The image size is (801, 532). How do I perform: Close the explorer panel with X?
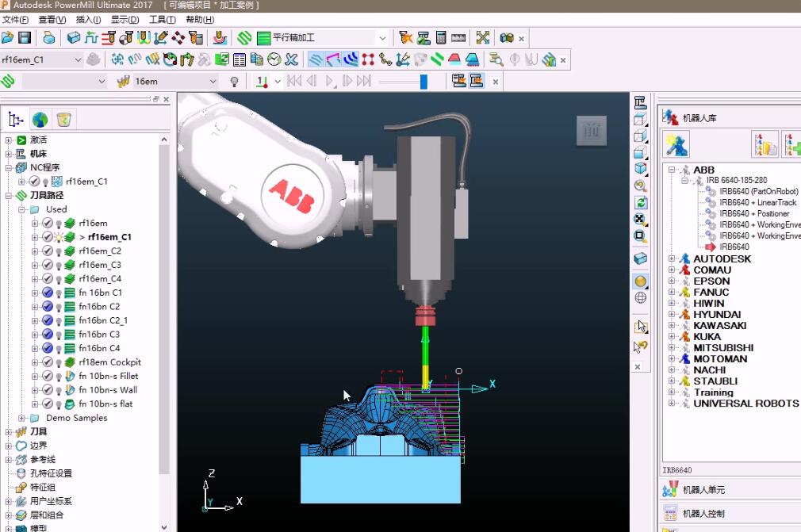click(x=166, y=99)
